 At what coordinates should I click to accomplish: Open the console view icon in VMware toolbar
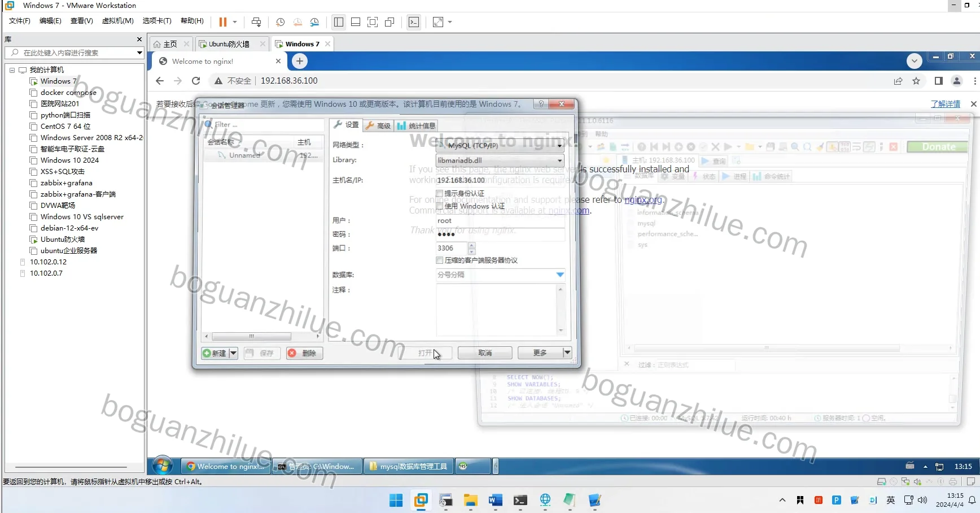click(x=414, y=22)
